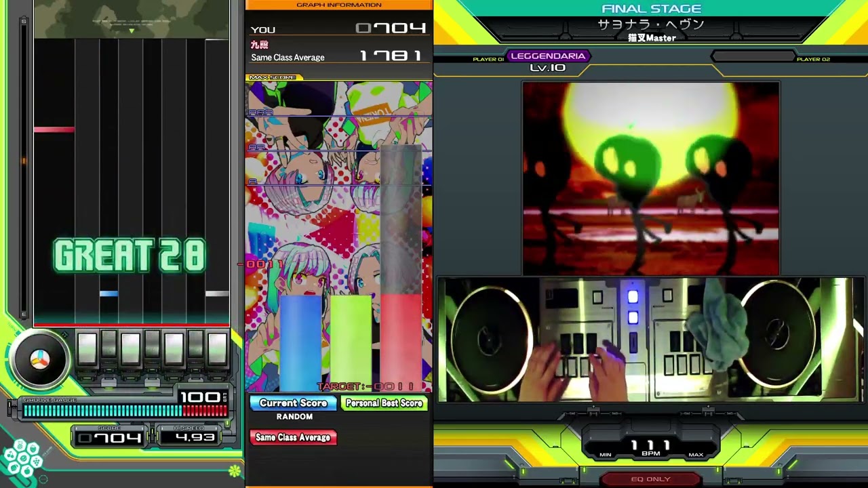868x488 pixels.
Task: Click the falling white note in the rightmost lane
Action: point(217,293)
